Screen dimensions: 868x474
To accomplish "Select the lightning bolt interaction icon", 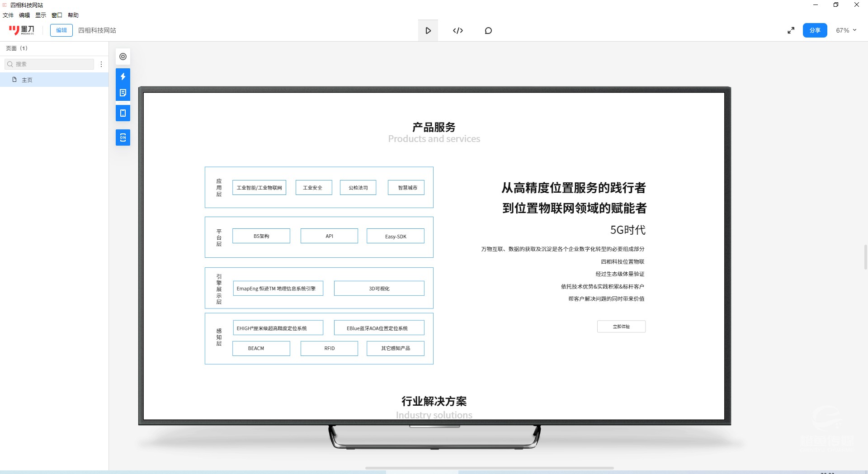I will pos(123,76).
